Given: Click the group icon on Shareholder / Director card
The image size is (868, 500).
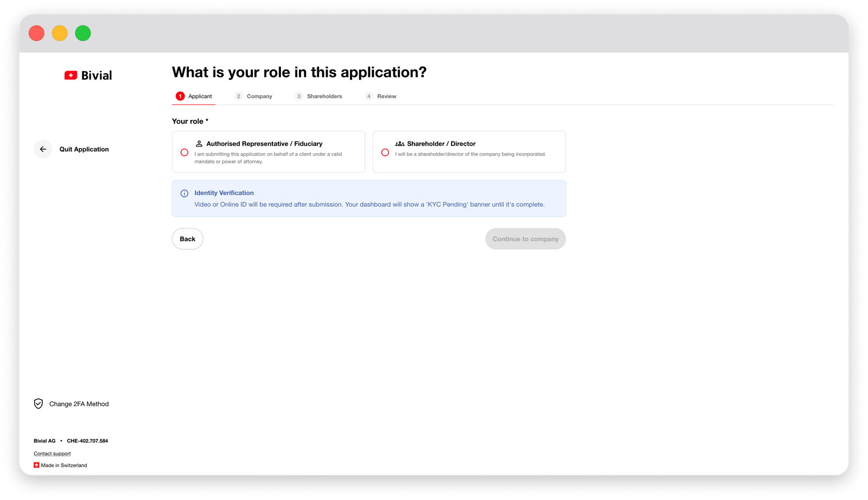Looking at the screenshot, I should (x=400, y=144).
